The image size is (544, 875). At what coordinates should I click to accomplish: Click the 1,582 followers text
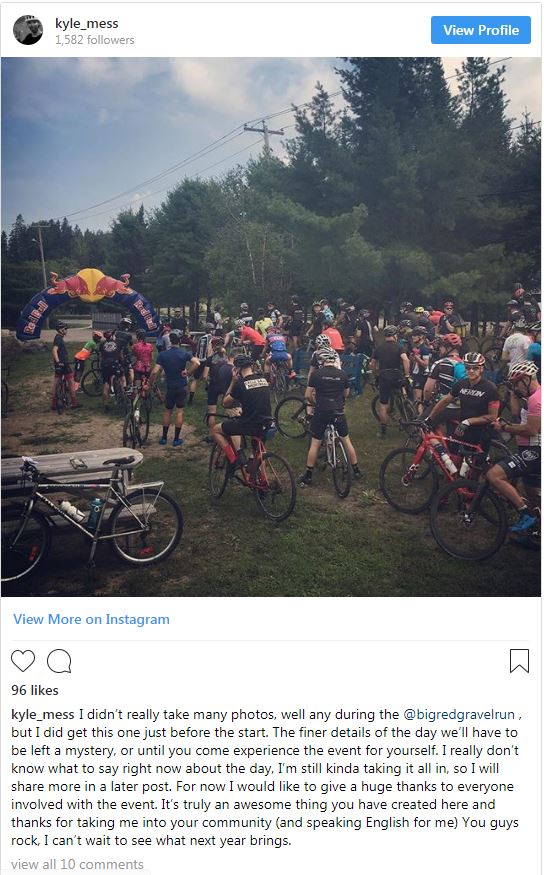click(x=94, y=40)
